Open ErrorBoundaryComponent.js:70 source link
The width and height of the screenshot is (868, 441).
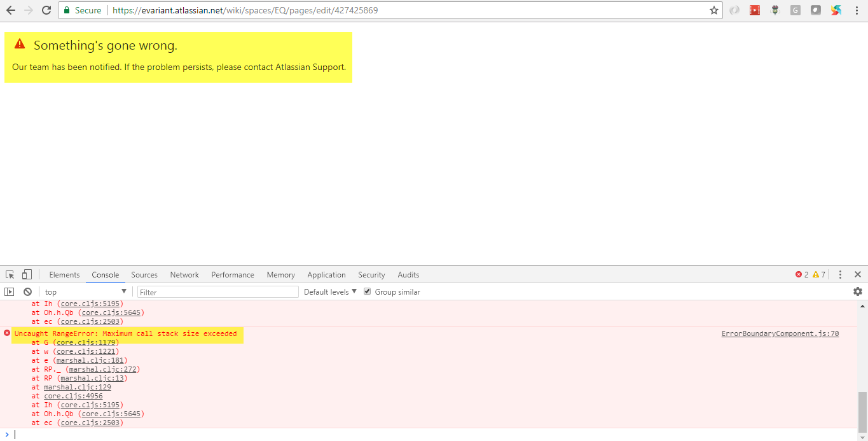click(780, 333)
